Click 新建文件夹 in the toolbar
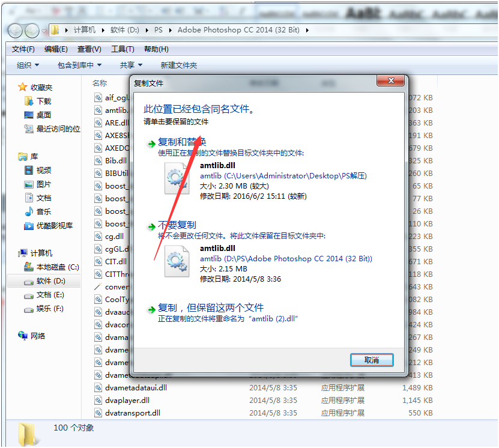 (x=179, y=65)
